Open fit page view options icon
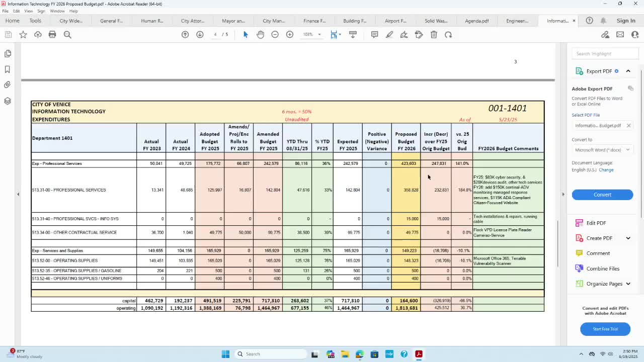 (x=335, y=34)
